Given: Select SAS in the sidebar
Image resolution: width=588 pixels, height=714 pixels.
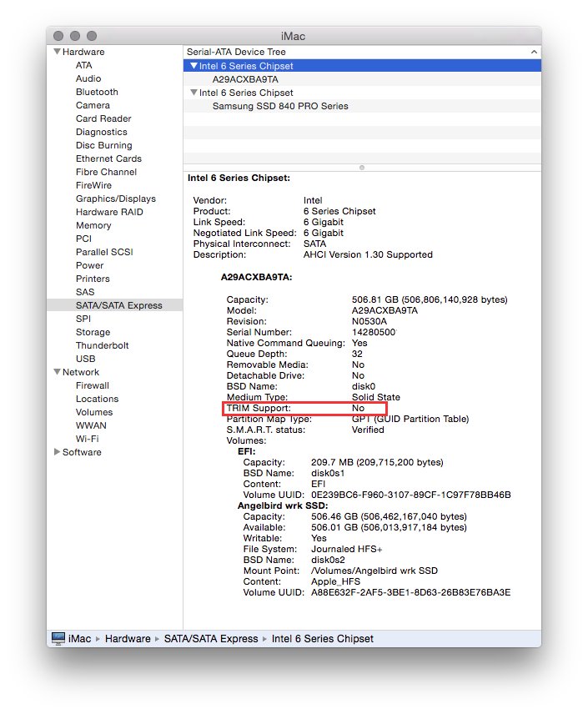Looking at the screenshot, I should 85,292.
